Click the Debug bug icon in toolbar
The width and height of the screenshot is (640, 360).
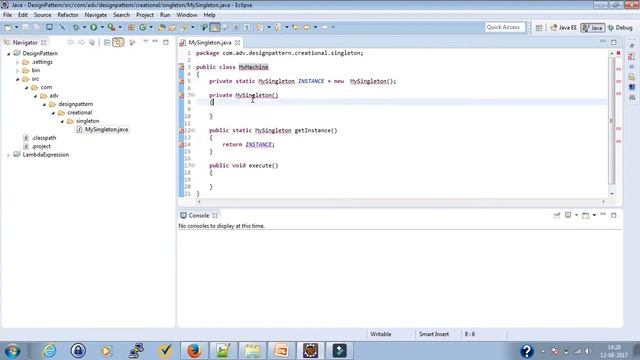click(x=76, y=27)
